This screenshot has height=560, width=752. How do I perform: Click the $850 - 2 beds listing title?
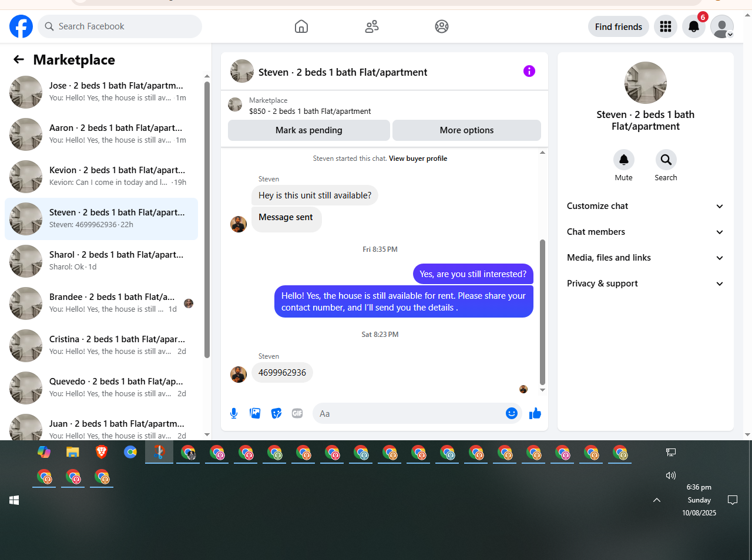click(x=310, y=111)
